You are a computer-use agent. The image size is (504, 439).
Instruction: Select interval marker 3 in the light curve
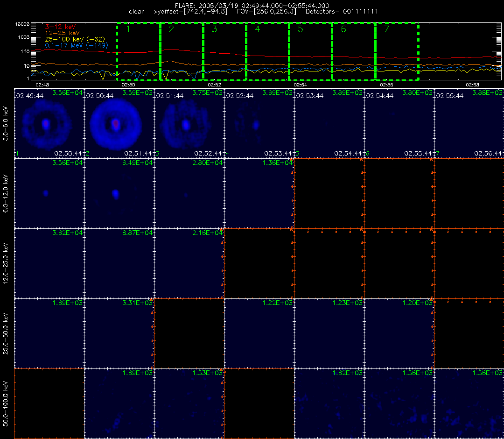[214, 29]
